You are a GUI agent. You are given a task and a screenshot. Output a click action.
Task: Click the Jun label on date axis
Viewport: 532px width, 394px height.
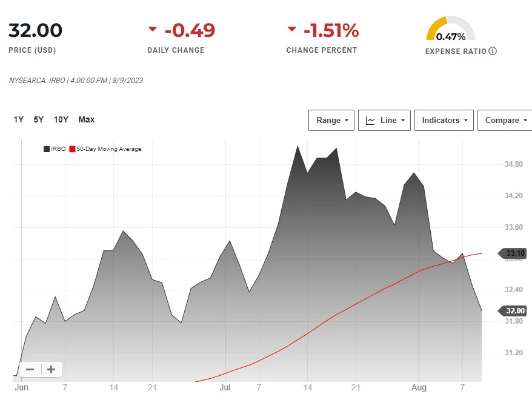(x=21, y=387)
